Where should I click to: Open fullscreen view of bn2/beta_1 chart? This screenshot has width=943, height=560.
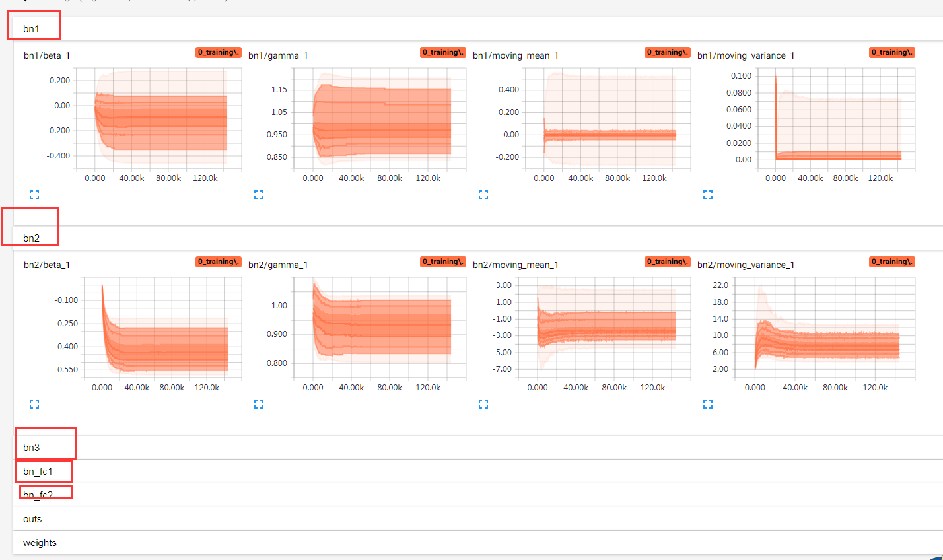coord(34,403)
